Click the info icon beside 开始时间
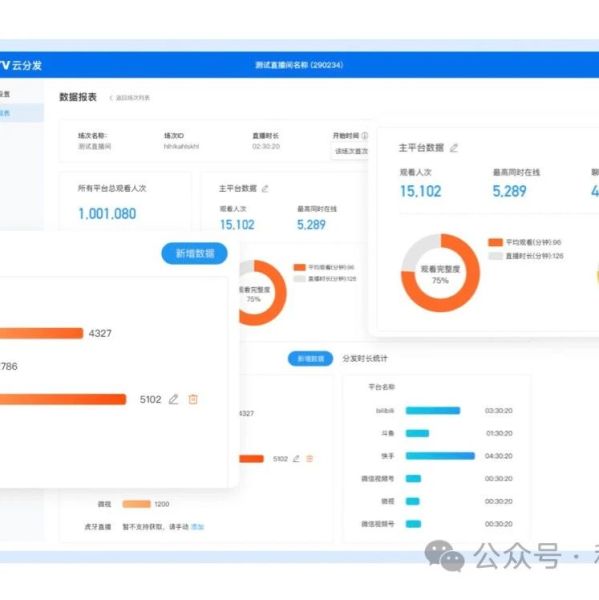This screenshot has height=600, width=599. tap(365, 135)
